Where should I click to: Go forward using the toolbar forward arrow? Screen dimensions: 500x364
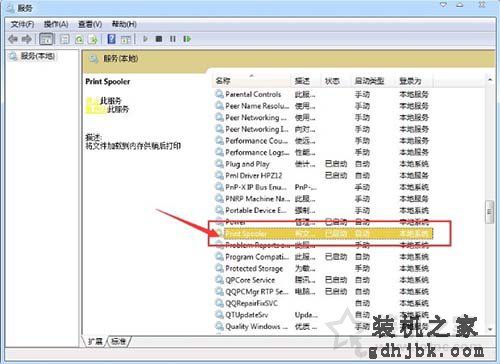pyautogui.click(x=27, y=39)
